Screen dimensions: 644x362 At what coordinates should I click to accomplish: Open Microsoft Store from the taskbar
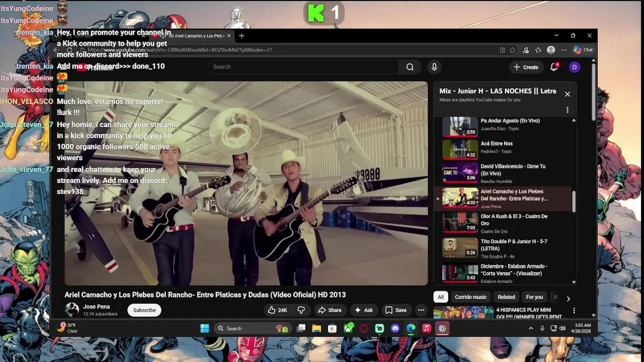click(332, 328)
